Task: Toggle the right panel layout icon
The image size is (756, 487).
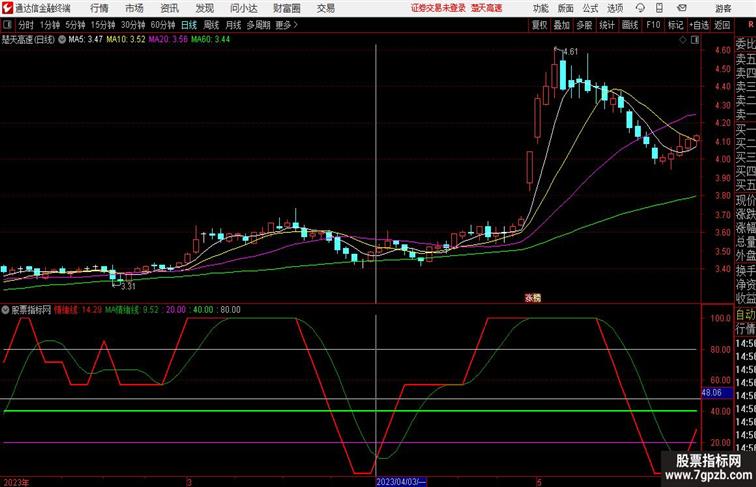Action: point(695,40)
